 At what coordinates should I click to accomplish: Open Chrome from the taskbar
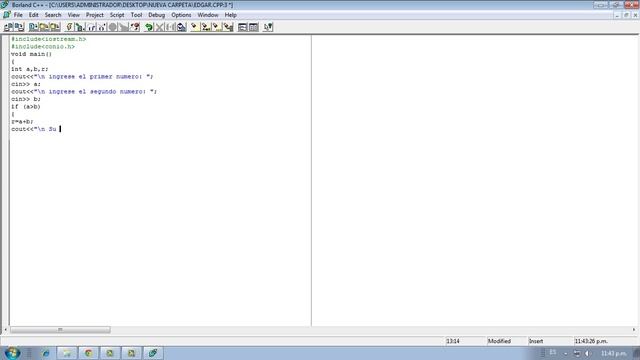click(x=89, y=353)
